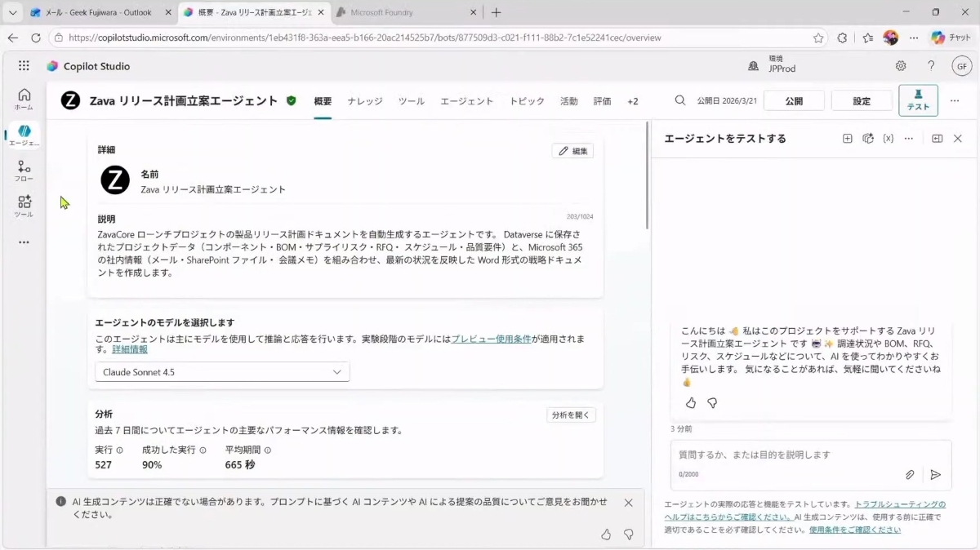Image resolution: width=980 pixels, height=550 pixels.
Task: Expand the +2 overflow tabs
Action: click(632, 101)
